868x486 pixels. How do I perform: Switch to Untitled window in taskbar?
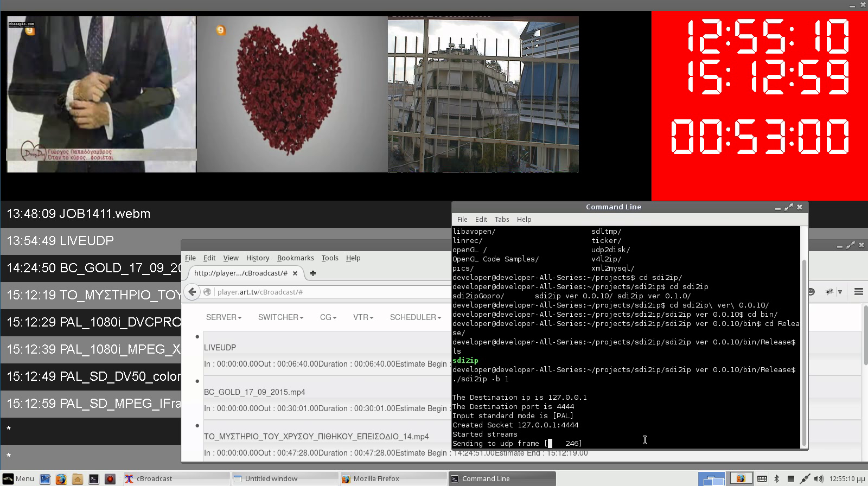click(x=284, y=478)
